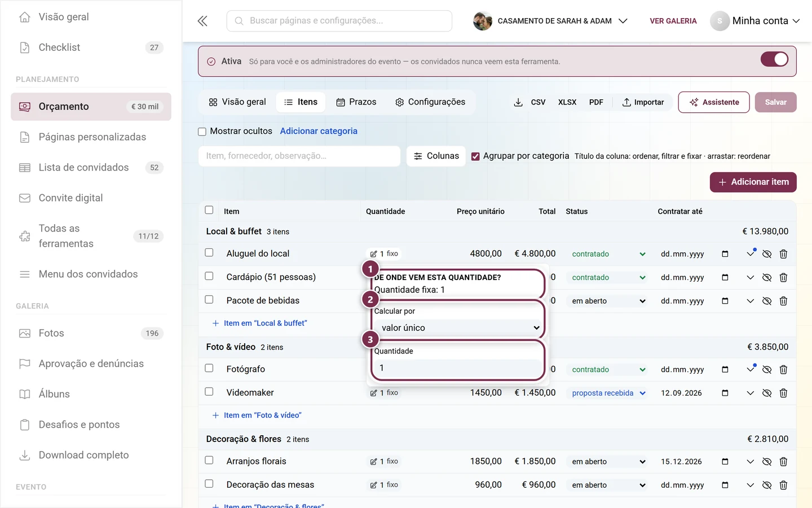
Task: Switch to the Prazos tab
Action: click(x=356, y=102)
